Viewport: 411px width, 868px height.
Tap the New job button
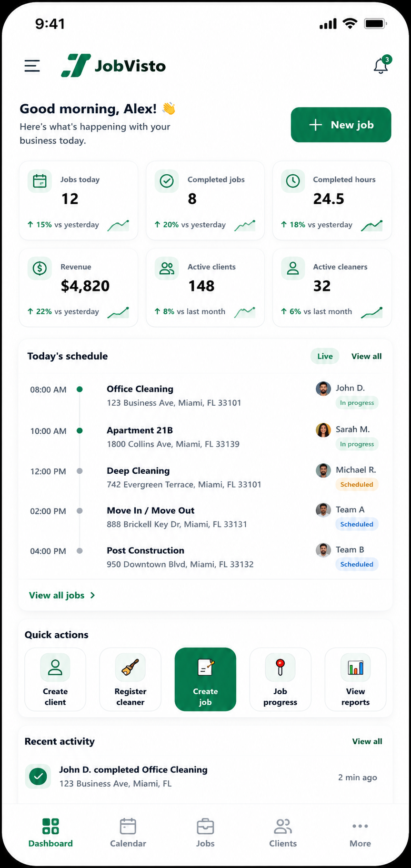[341, 125]
